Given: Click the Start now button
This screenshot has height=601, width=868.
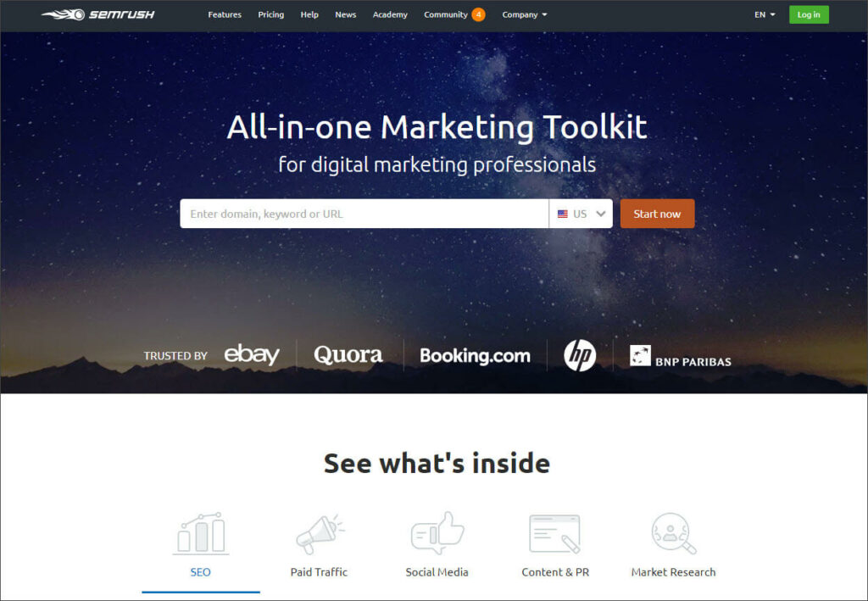Looking at the screenshot, I should (x=657, y=214).
